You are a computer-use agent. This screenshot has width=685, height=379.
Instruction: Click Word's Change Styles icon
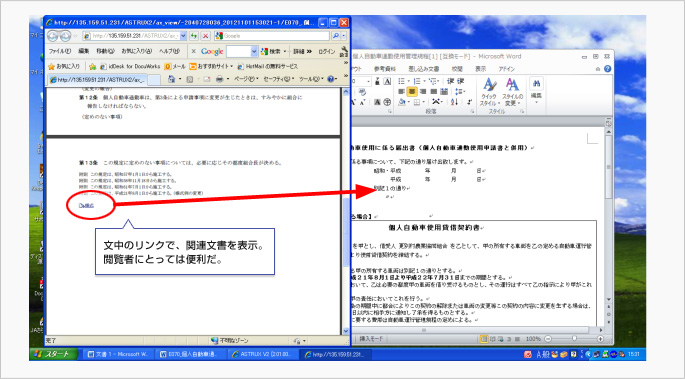tap(512, 92)
